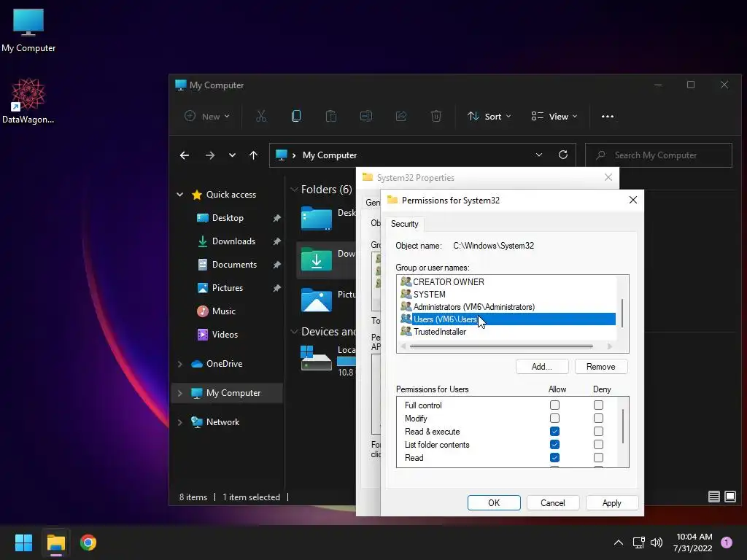Screen dimensions: 747x560
Task: Uncheck Allow for Read permission
Action: [554, 458]
